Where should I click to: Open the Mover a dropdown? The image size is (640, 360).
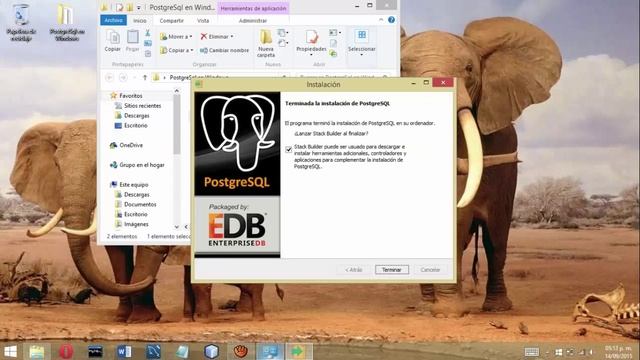tap(176, 37)
